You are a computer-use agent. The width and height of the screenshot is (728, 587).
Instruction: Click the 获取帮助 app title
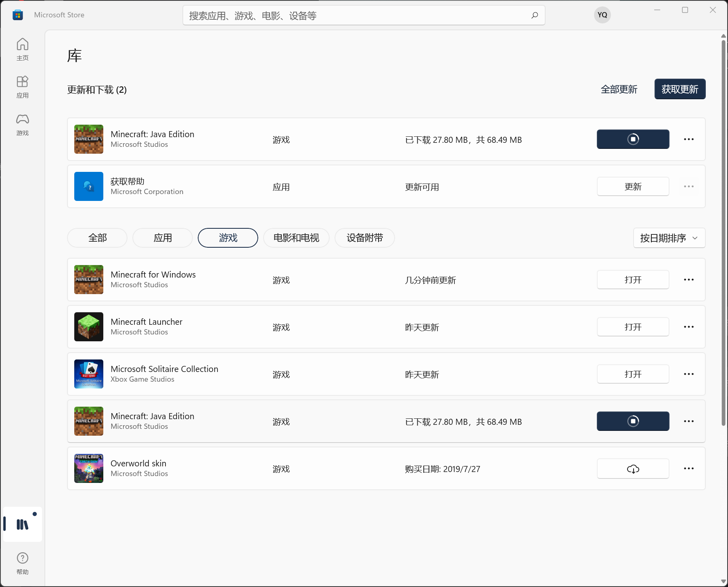tap(128, 181)
